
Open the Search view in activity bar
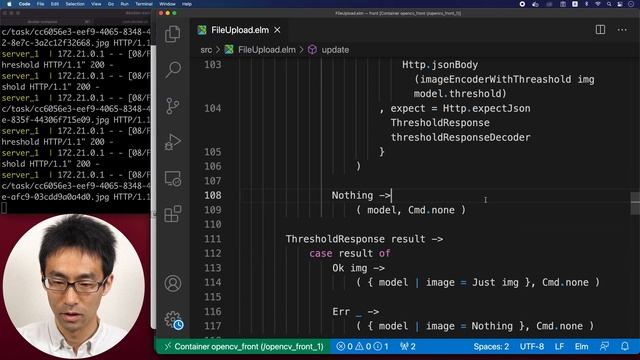coord(173,70)
